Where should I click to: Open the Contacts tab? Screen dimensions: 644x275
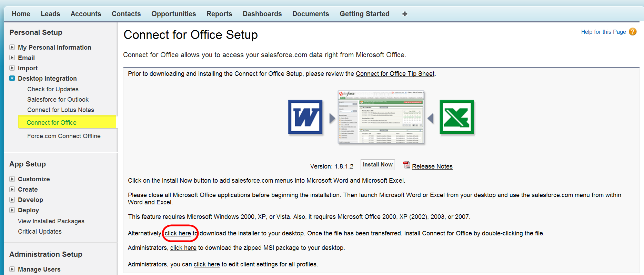(x=126, y=14)
